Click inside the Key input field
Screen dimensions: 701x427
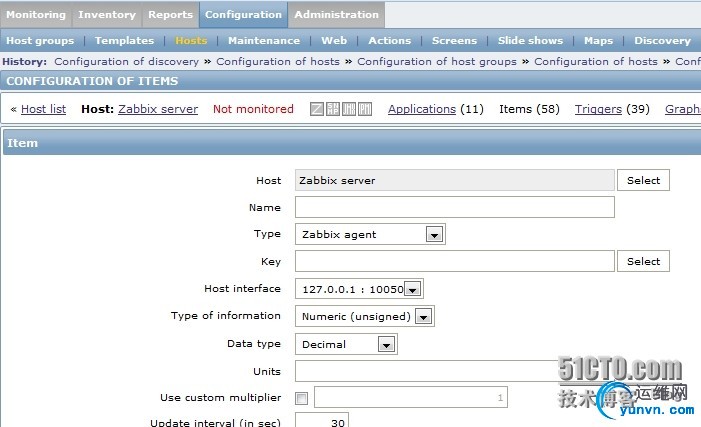coord(455,261)
